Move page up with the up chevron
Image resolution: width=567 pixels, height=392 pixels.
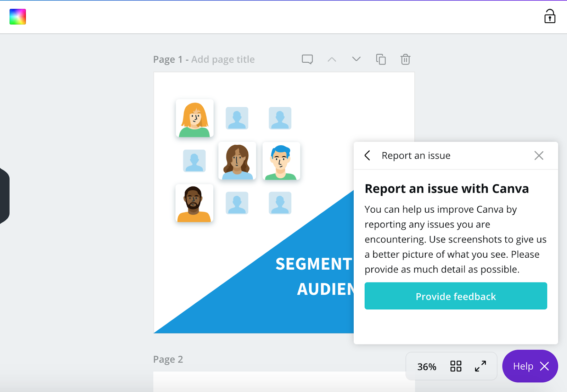332,59
